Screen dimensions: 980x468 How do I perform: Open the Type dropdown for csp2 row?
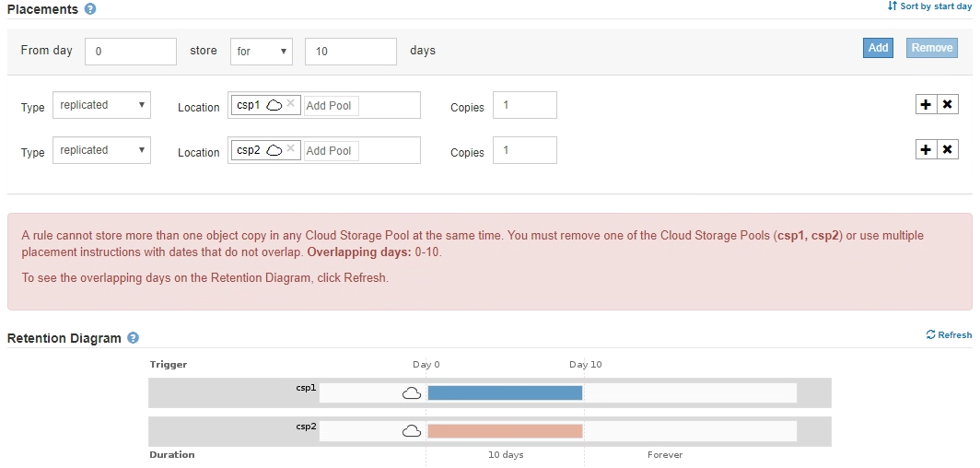(101, 150)
